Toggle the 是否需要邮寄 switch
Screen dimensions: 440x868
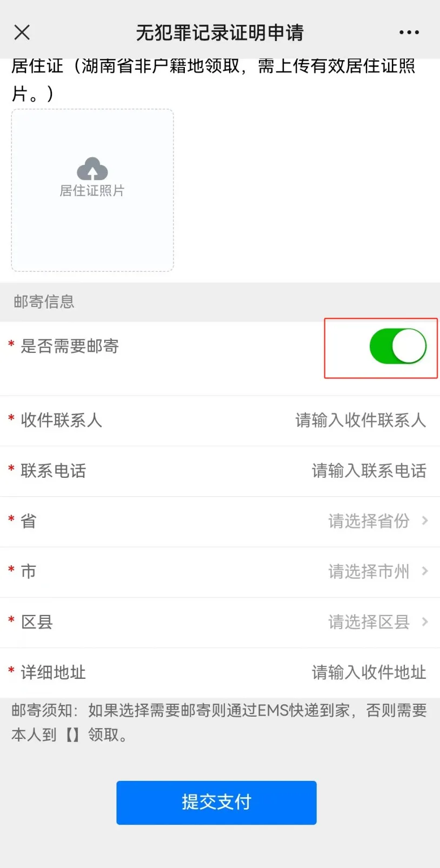pyautogui.click(x=398, y=346)
